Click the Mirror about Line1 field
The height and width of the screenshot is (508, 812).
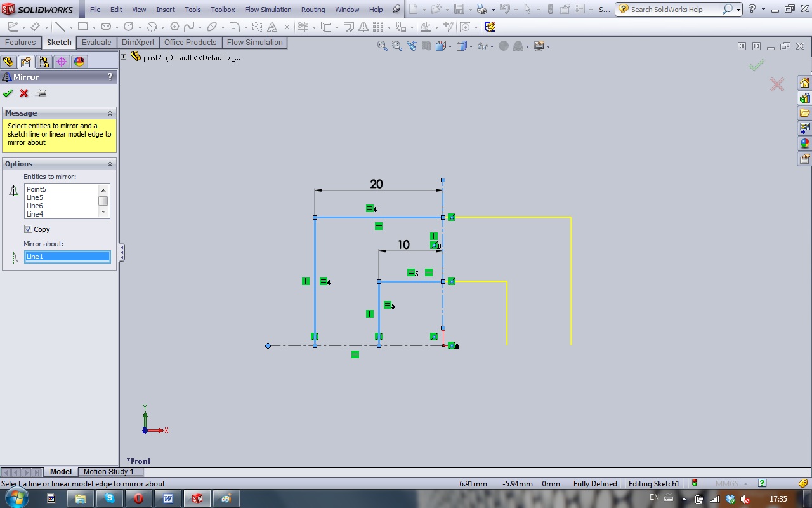point(67,257)
